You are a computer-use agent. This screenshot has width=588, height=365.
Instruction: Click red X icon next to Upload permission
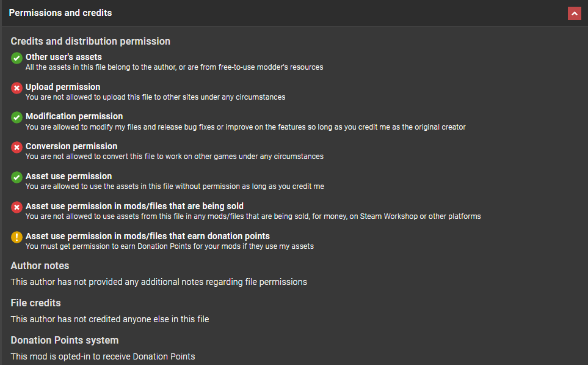16,88
